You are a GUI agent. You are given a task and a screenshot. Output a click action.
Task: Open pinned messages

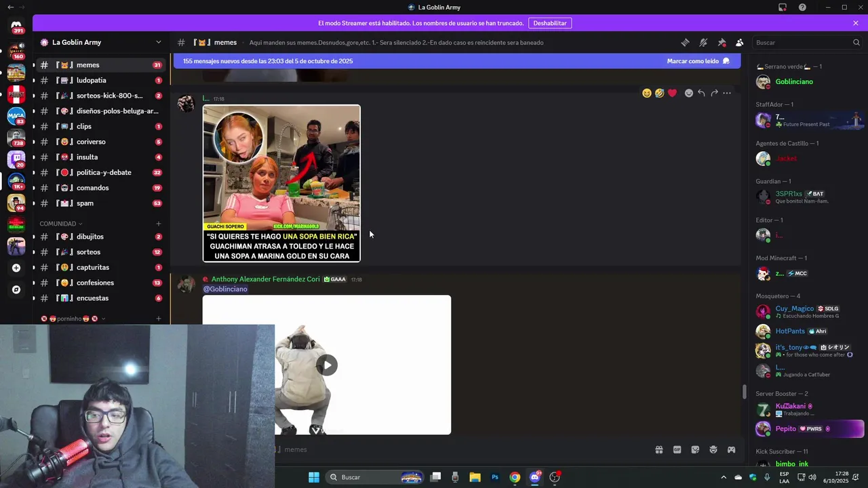[722, 42]
